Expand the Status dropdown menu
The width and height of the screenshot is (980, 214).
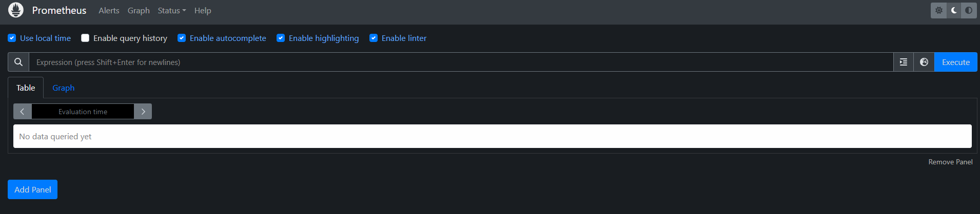(171, 10)
